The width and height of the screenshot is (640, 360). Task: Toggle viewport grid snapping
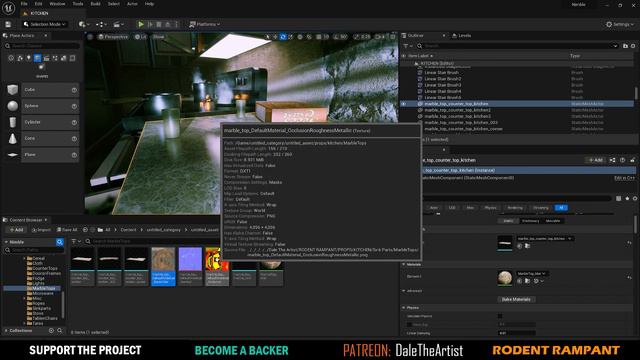(319, 37)
